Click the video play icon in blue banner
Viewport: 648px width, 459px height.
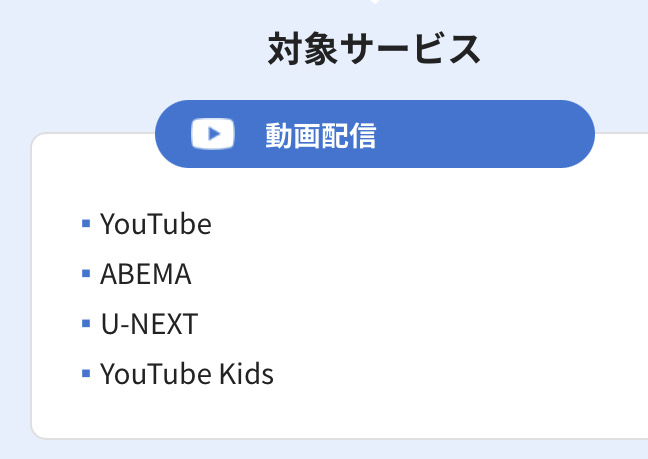click(x=213, y=134)
